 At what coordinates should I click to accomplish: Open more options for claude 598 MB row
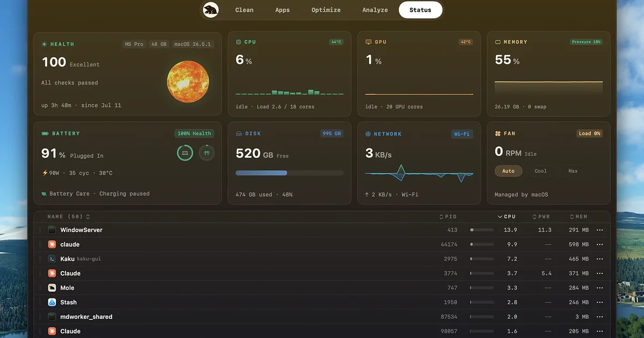pyautogui.click(x=599, y=245)
